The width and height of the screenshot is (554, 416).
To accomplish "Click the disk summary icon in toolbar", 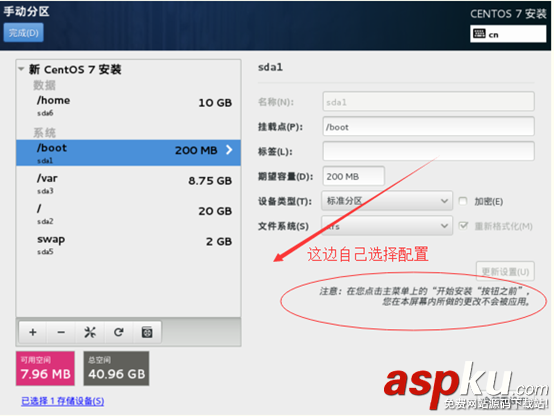I will click(x=147, y=332).
